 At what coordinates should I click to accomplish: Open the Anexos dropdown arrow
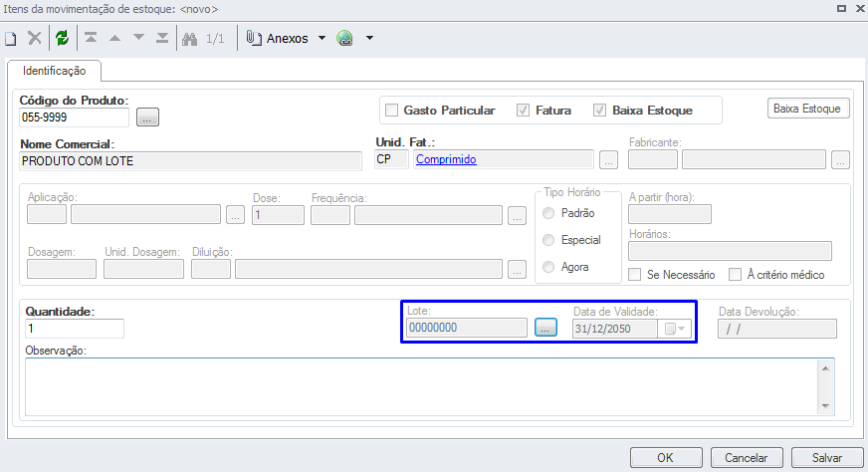[x=322, y=38]
